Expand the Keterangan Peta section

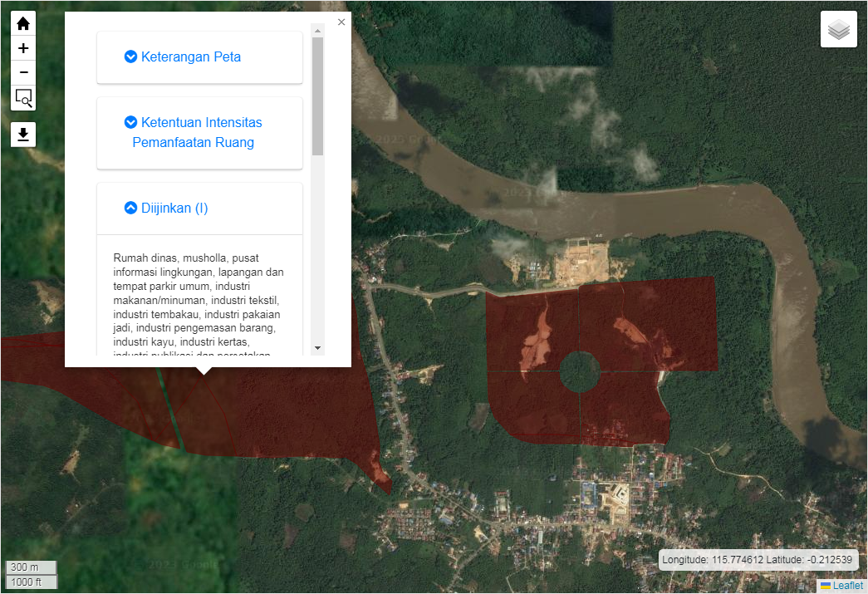click(191, 57)
